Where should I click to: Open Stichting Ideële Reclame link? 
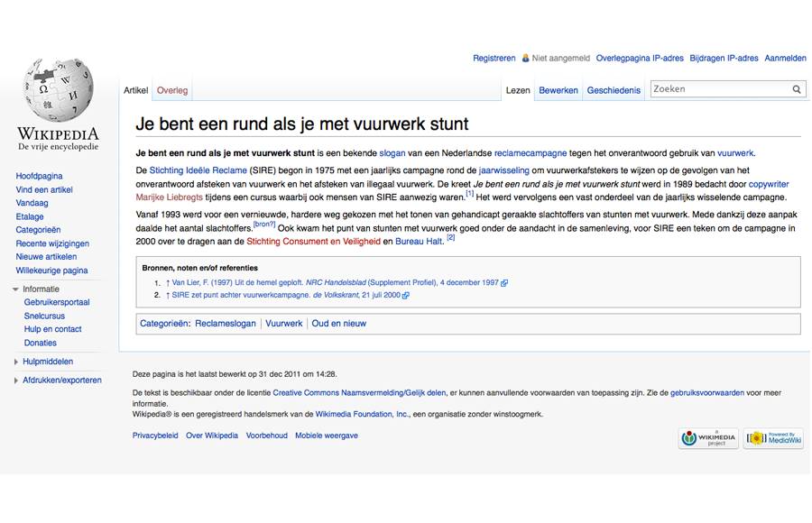coord(198,170)
